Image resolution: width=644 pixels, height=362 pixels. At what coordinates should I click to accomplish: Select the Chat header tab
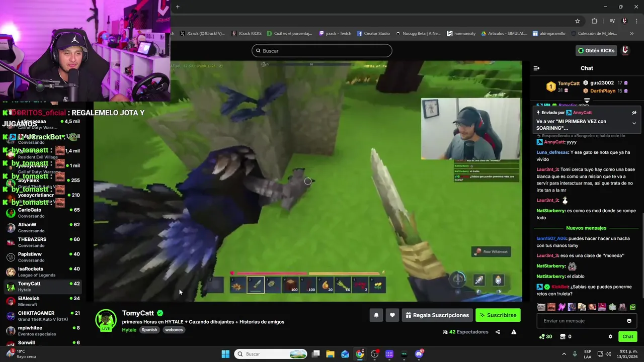tap(587, 68)
